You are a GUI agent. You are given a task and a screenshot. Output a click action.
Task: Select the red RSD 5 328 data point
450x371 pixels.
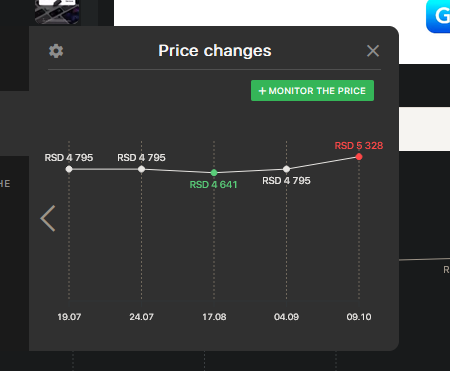(x=359, y=157)
